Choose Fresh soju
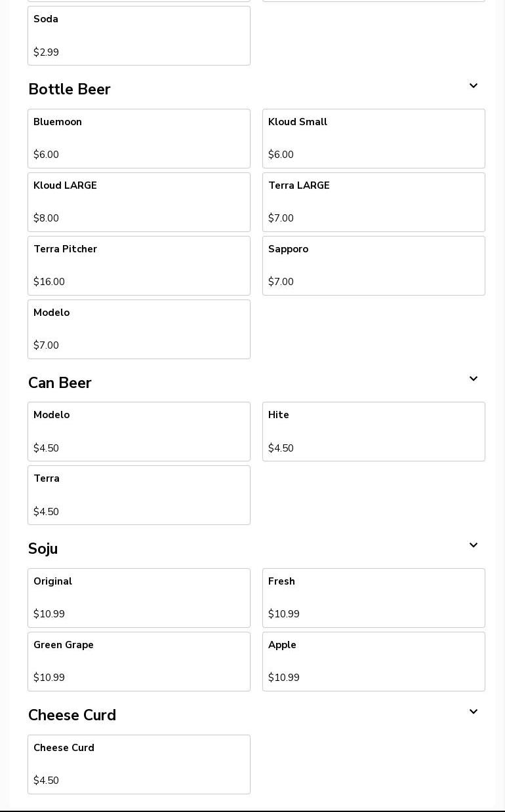The width and height of the screenshot is (505, 812). [x=373, y=598]
